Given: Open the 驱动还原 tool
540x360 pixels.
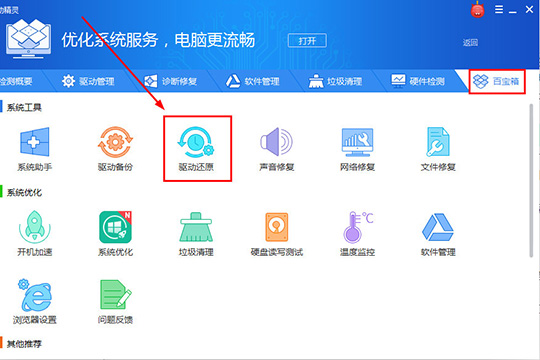Looking at the screenshot, I should pyautogui.click(x=196, y=149).
